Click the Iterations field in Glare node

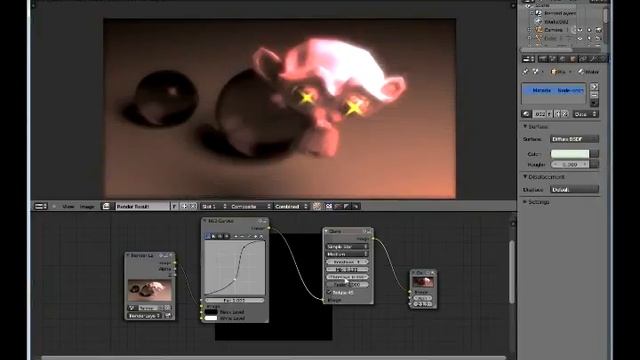[x=347, y=262]
